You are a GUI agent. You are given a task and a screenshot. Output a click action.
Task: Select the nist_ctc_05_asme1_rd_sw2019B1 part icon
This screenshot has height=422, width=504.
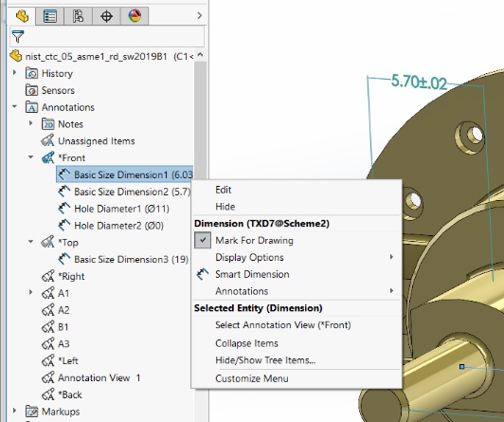click(x=16, y=56)
